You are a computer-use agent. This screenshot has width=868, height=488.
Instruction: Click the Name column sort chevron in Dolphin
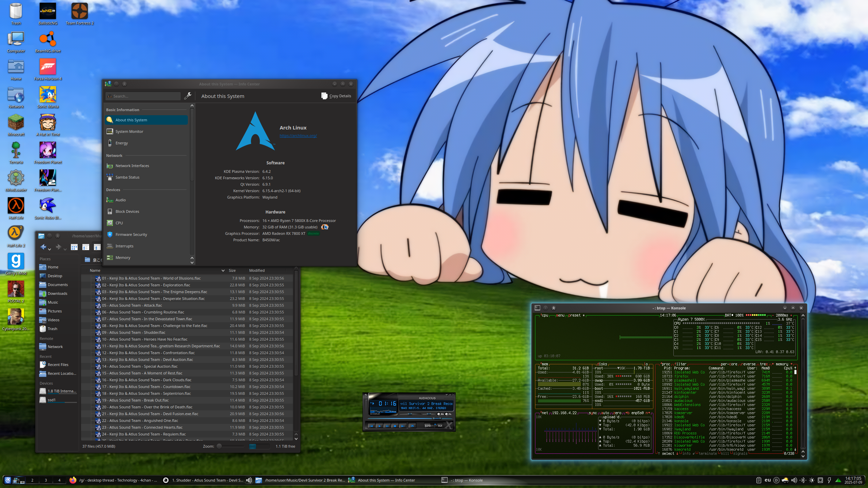coord(223,270)
